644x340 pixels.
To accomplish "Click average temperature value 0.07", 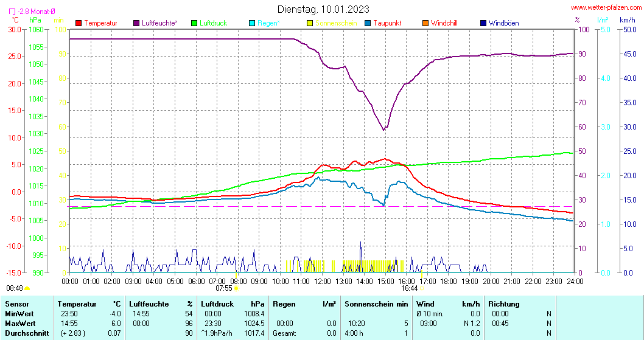I will (x=114, y=333).
